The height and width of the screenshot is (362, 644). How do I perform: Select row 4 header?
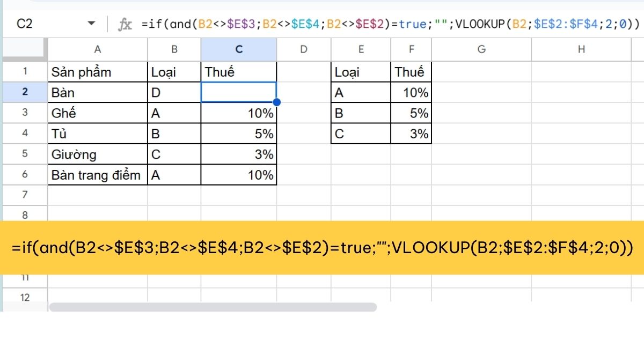(25, 133)
